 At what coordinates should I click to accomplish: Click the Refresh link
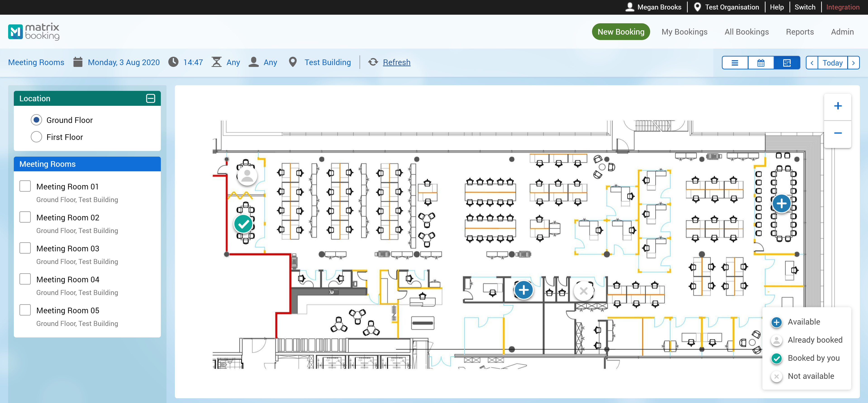[x=396, y=62]
